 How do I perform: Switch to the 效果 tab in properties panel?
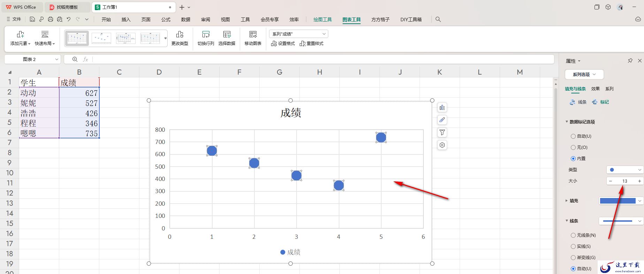(x=596, y=89)
